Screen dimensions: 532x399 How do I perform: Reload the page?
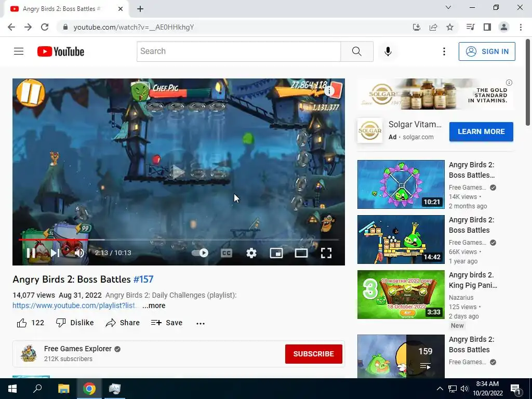point(45,27)
